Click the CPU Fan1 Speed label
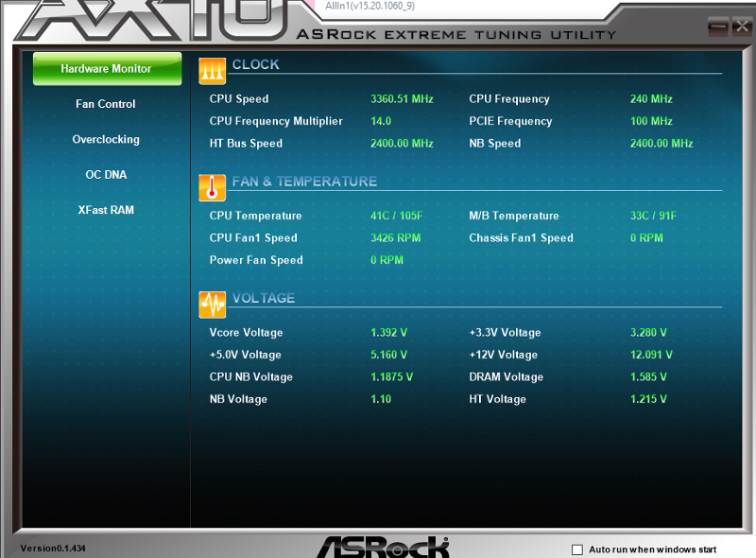Viewport: 756px width, 558px height. (253, 238)
